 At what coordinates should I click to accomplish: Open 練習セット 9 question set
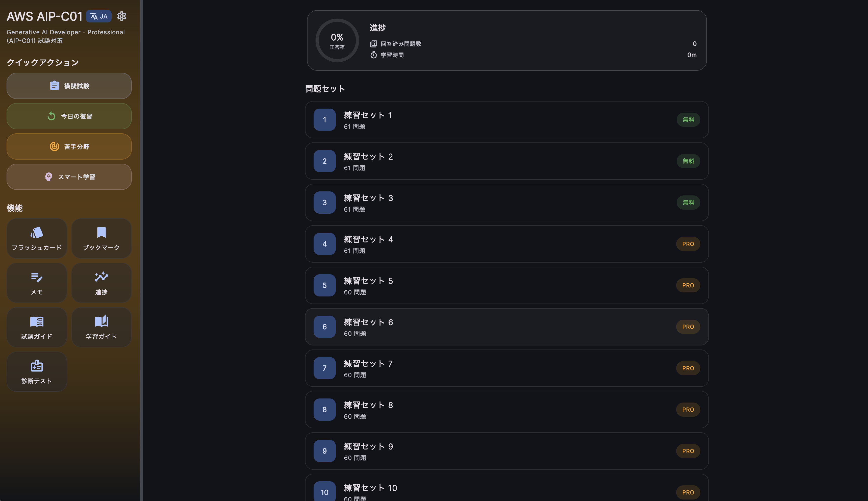tap(506, 451)
